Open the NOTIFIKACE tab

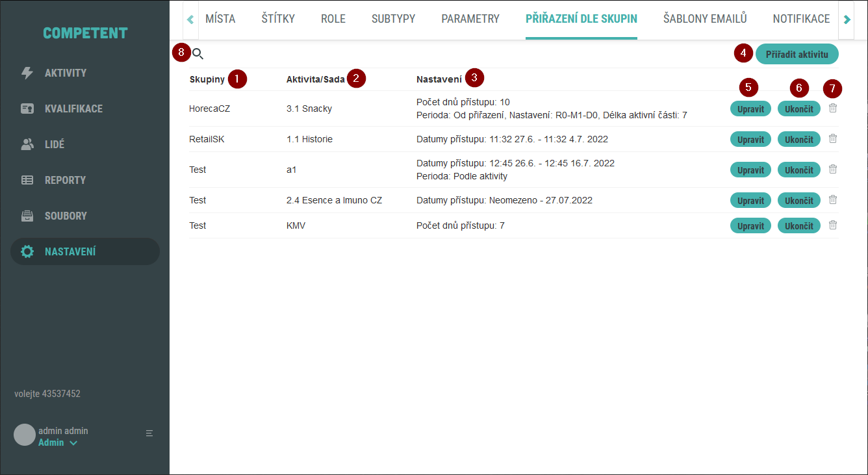click(x=801, y=19)
